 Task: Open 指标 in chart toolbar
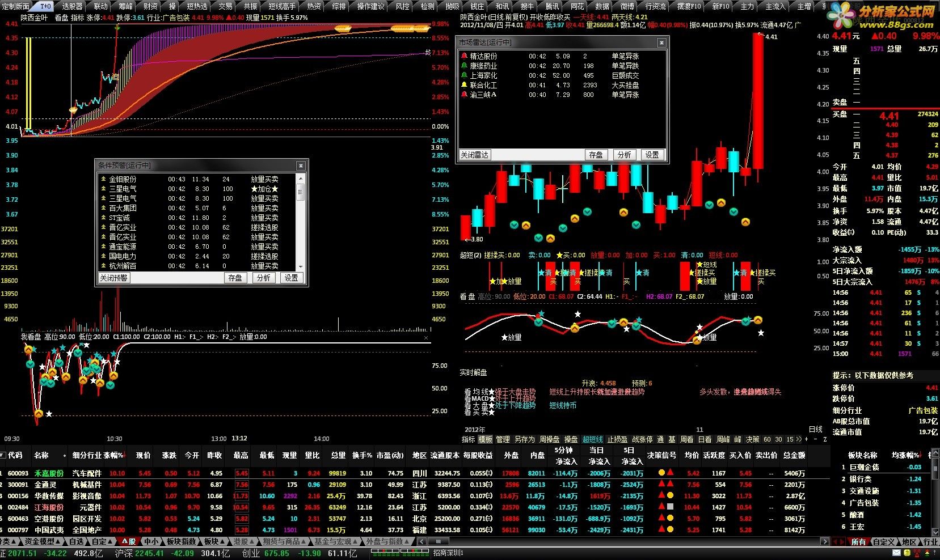(468, 439)
